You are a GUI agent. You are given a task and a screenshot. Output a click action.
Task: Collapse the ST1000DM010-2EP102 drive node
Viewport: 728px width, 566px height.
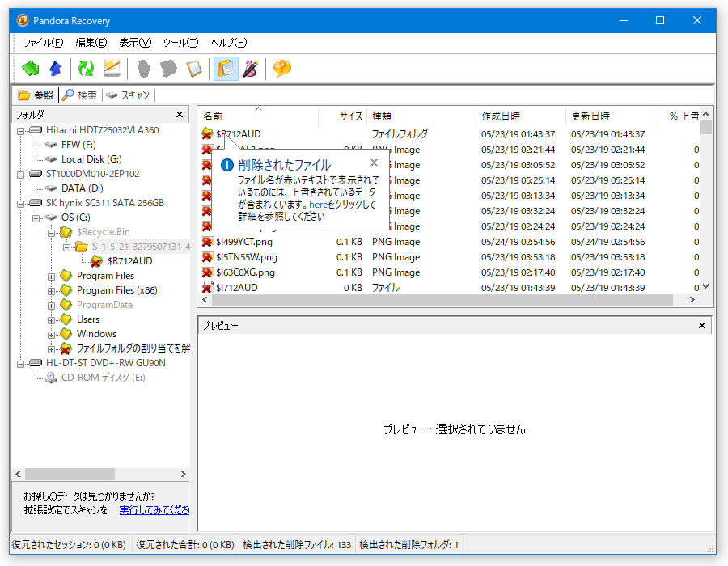pyautogui.click(x=20, y=175)
